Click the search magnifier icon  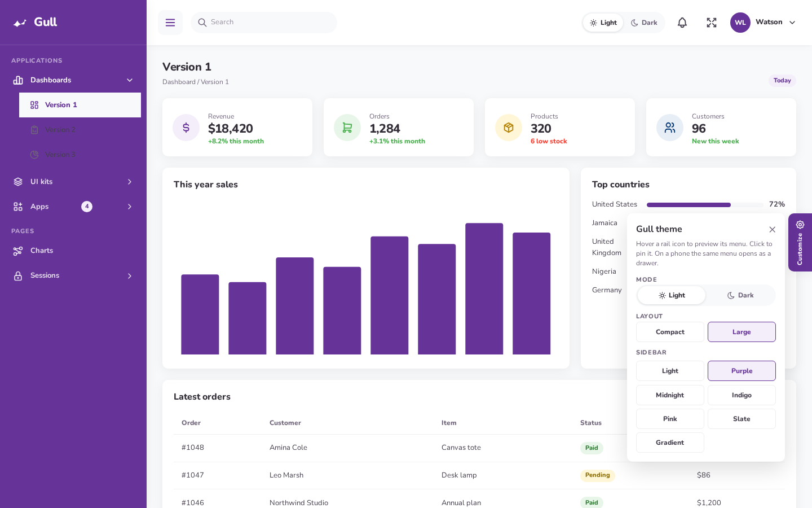coord(202,23)
